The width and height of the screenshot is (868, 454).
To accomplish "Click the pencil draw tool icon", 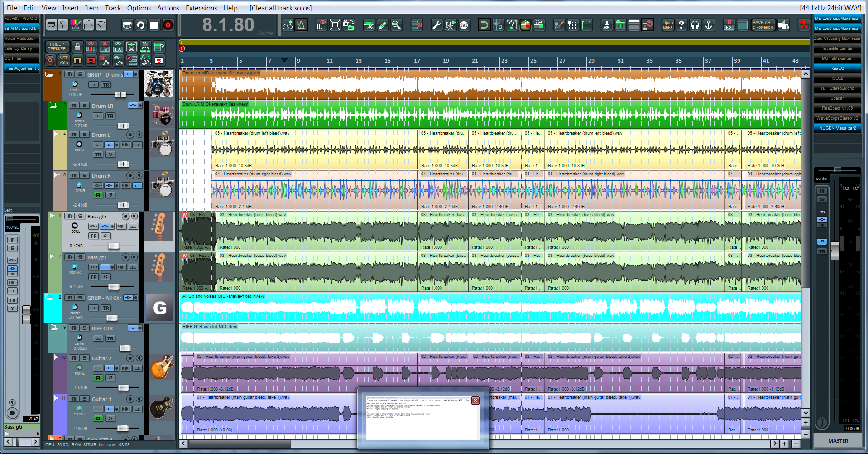I will tap(383, 25).
